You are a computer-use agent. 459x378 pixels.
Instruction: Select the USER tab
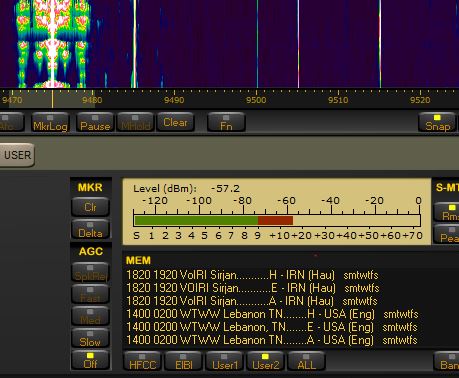(x=17, y=155)
